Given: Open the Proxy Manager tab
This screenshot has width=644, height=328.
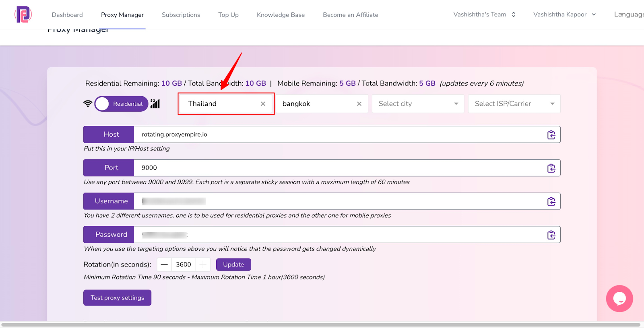Looking at the screenshot, I should (122, 15).
